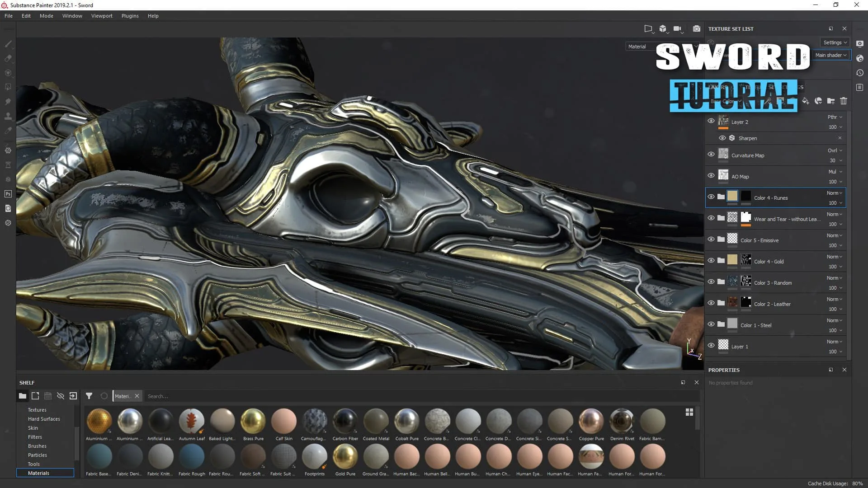Click the add folder icon in layers
The width and height of the screenshot is (868, 488).
[x=831, y=101]
